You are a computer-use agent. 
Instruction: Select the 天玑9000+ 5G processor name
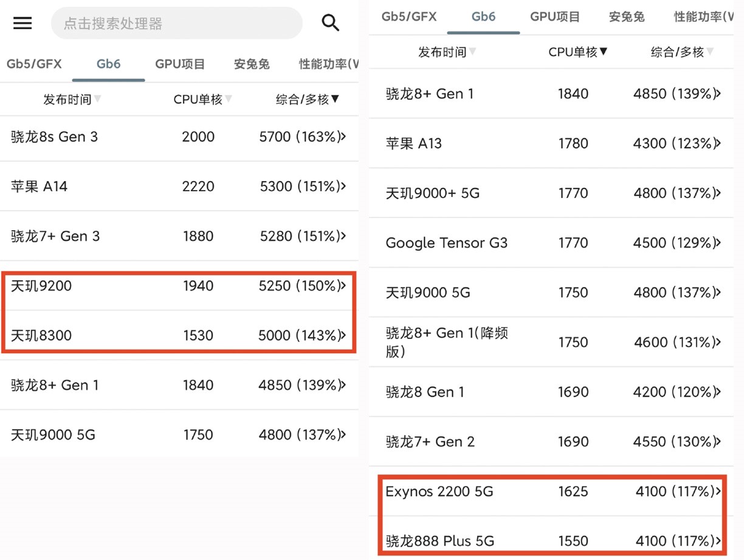point(433,193)
